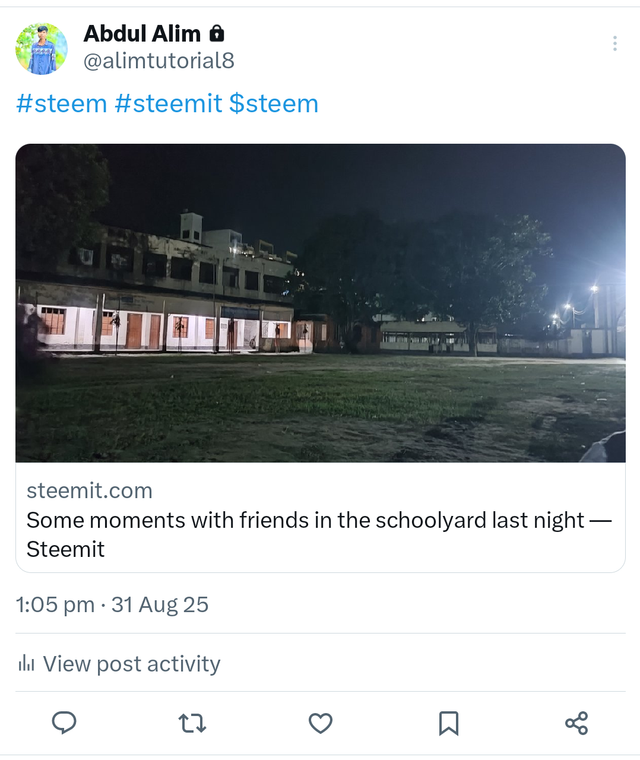Click Abdul Alim's profile avatar
Screen dimensions: 640x760
point(41,49)
